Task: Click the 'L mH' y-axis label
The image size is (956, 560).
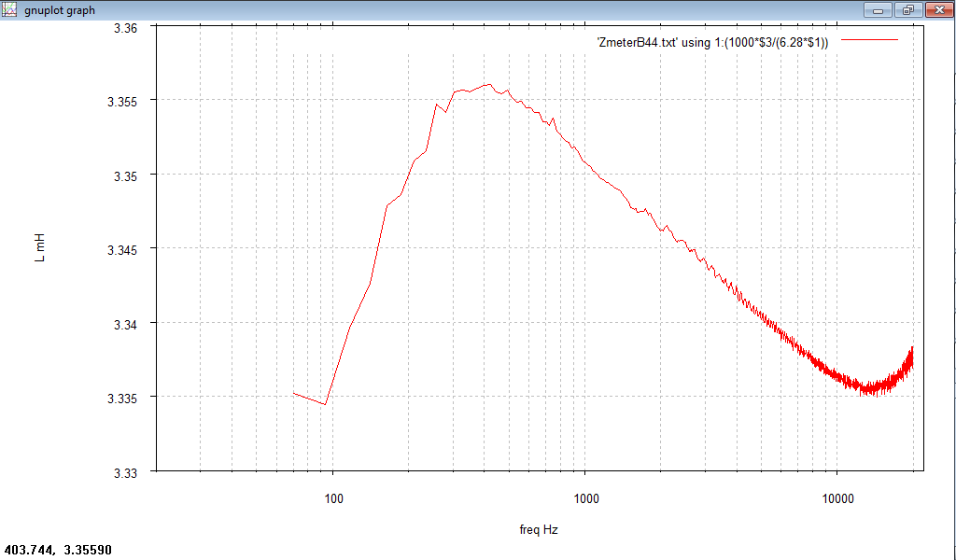Action: click(39, 248)
